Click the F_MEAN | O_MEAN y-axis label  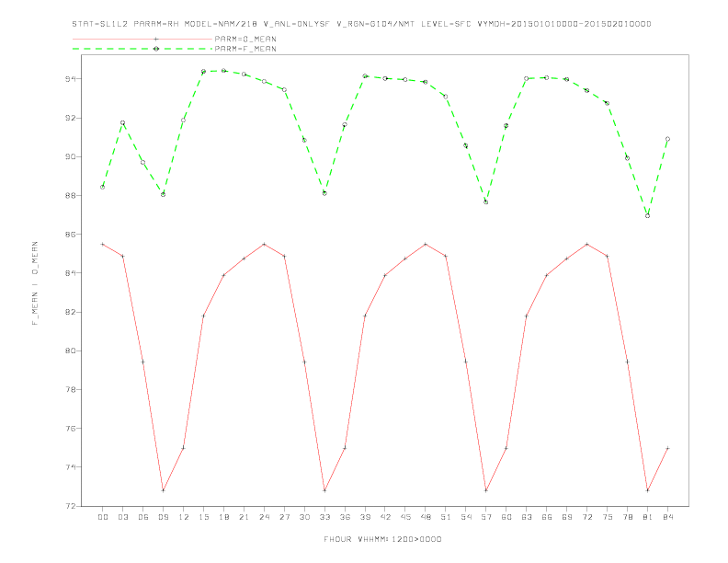pos(35,283)
